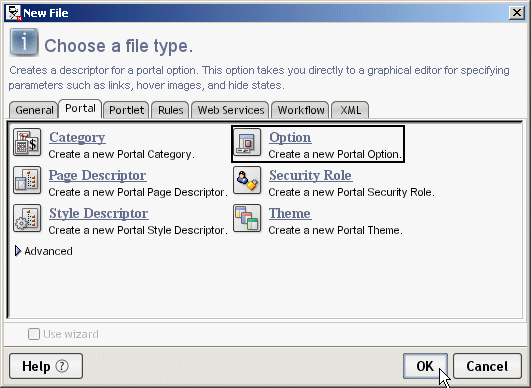Click the Category link
This screenshot has height=388, width=531.
(77, 137)
